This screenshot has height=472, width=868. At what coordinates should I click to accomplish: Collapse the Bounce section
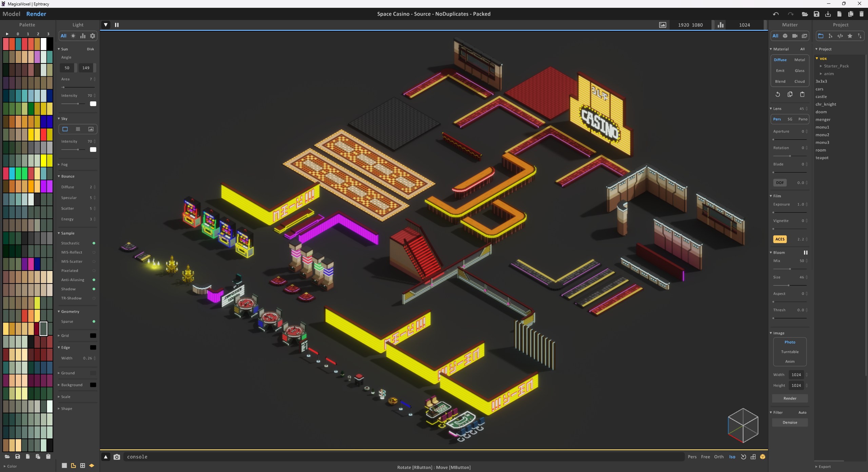pyautogui.click(x=67, y=176)
